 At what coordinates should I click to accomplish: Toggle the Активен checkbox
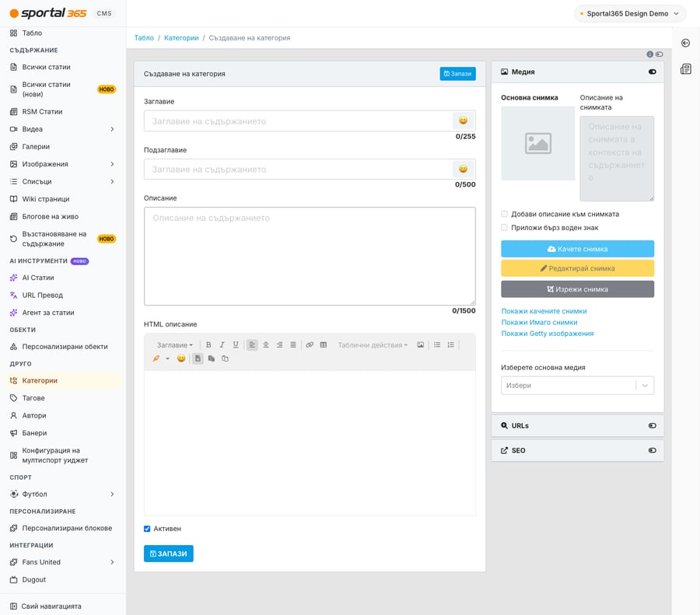147,529
